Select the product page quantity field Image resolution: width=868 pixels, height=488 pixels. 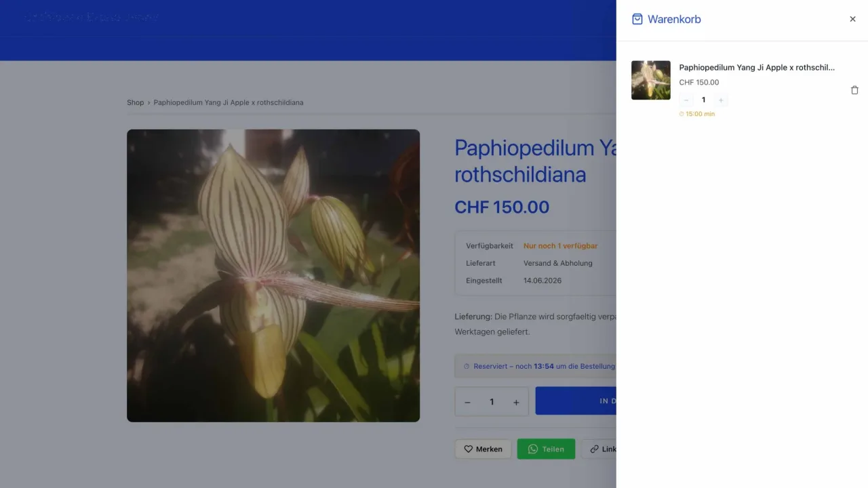(x=492, y=402)
